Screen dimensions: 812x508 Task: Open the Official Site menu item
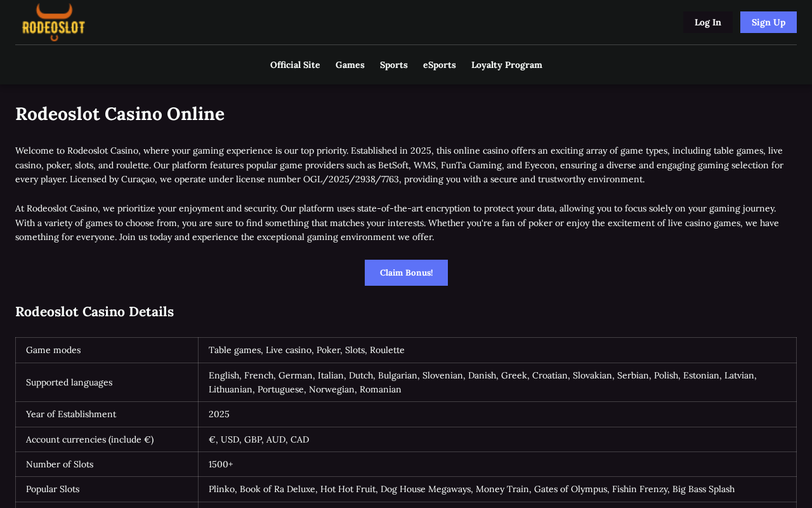[295, 65]
